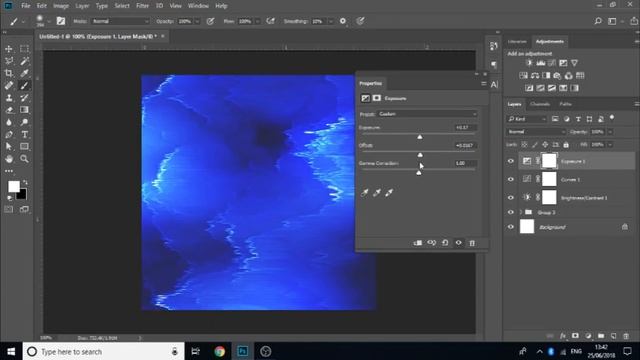Expand the Group 3 layer group
This screenshot has width=640, height=360.
(x=521, y=212)
